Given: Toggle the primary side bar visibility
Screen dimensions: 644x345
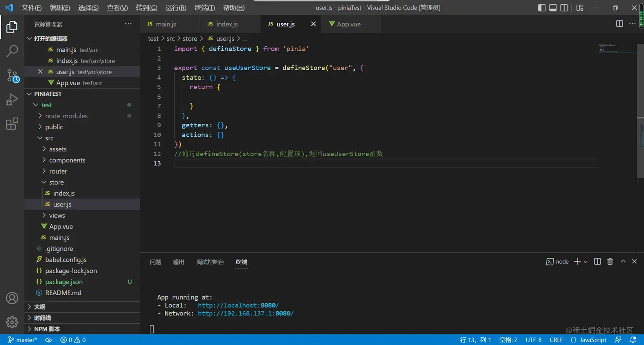Looking at the screenshot, I should point(542,8).
